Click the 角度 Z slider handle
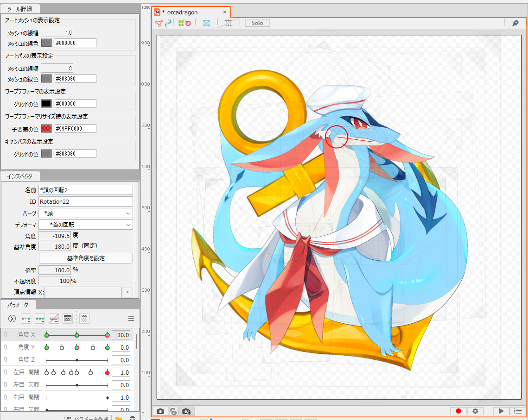Viewport: 528px width, 420px height. tap(77, 360)
